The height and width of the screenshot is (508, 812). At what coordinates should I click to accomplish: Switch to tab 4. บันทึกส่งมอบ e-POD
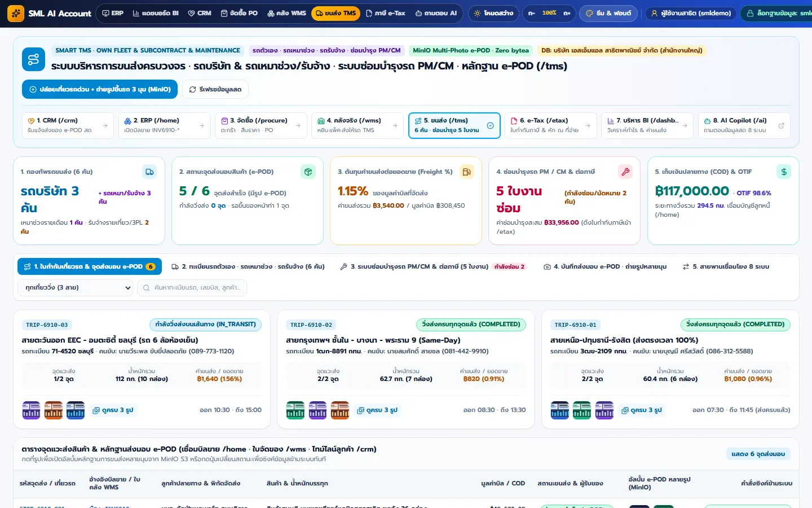click(x=605, y=266)
